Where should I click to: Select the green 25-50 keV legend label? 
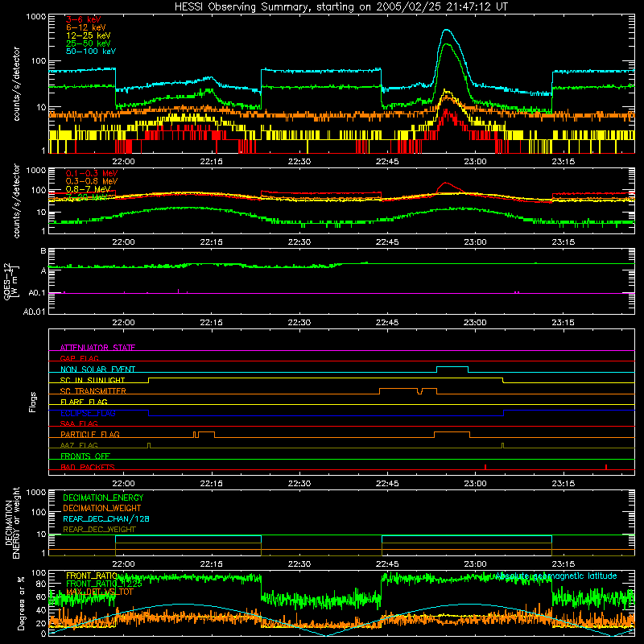[x=88, y=43]
